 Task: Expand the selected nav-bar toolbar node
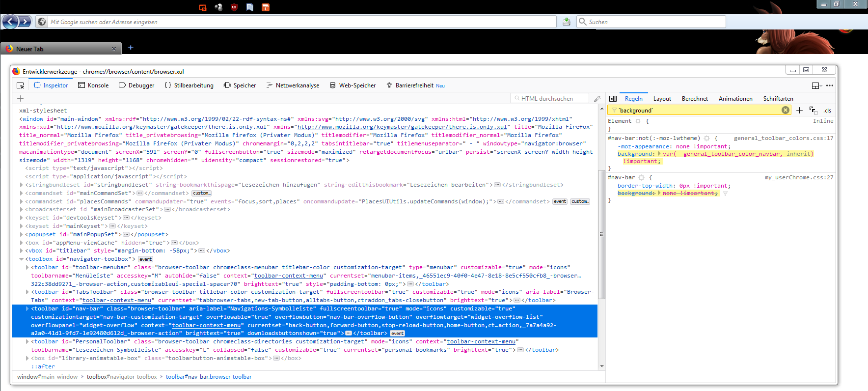tap(27, 308)
